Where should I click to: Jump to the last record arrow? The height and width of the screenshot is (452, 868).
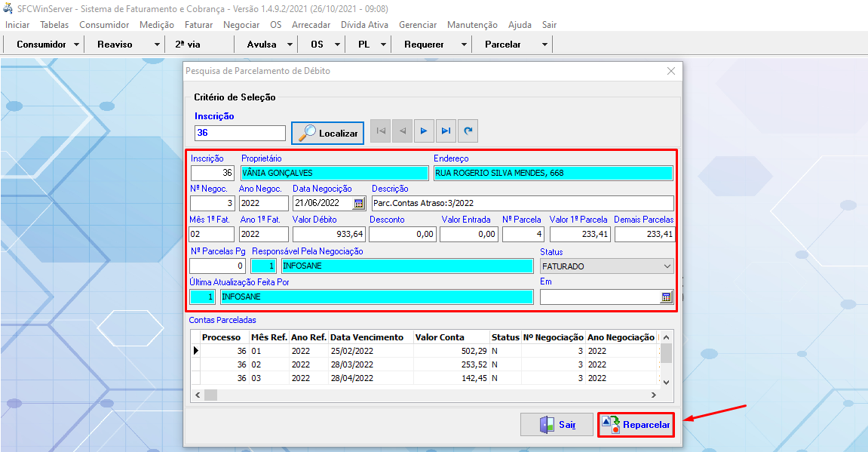coord(446,131)
